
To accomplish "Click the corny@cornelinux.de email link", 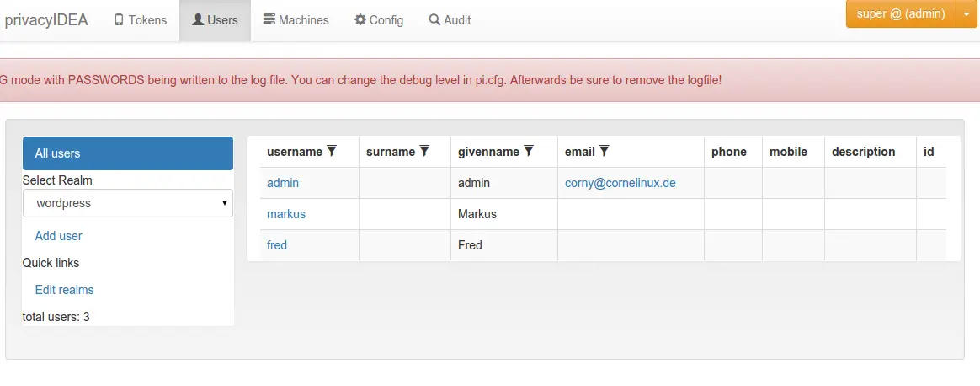I will 620,183.
